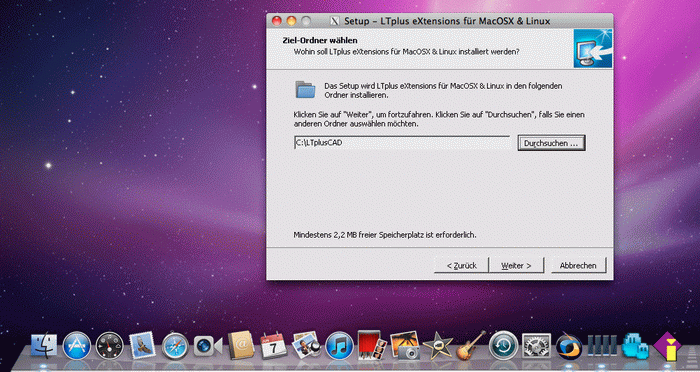
Task: Click the blue folder icon in setup dialog
Action: point(305,89)
